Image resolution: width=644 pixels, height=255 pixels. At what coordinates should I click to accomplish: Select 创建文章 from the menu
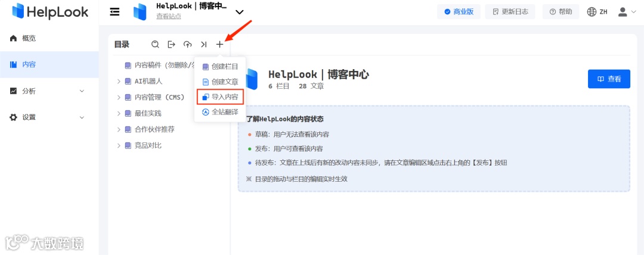point(220,82)
